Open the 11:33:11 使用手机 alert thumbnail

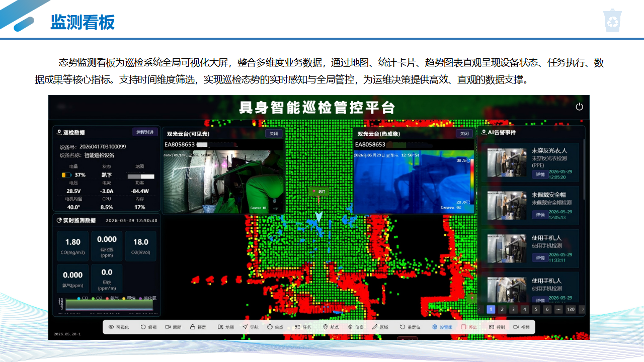(x=507, y=248)
